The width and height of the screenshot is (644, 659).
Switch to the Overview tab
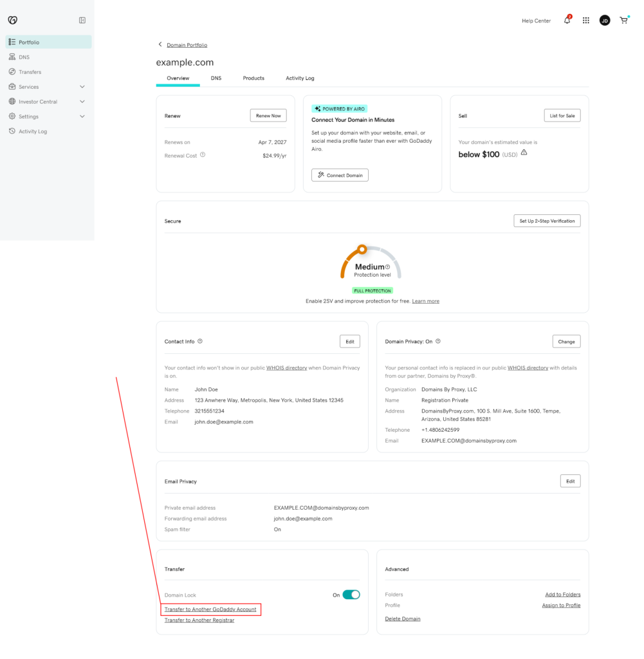point(178,78)
